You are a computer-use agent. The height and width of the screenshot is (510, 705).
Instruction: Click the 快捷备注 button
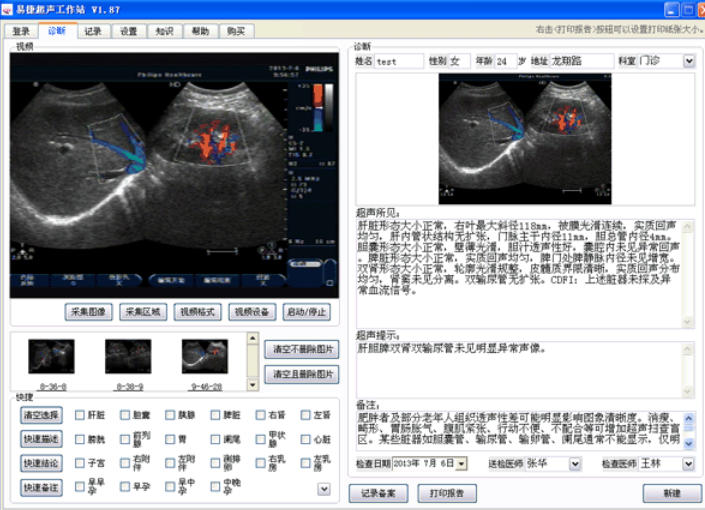(41, 488)
